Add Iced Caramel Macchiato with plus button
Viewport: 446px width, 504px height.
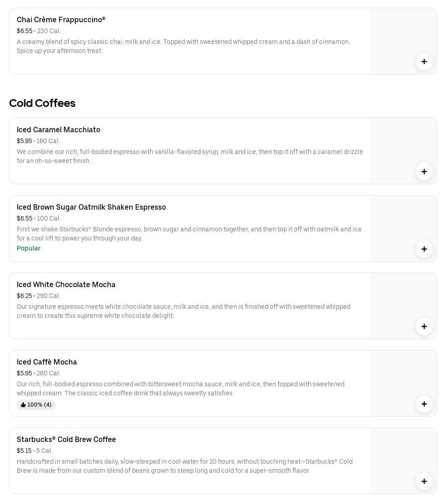(424, 172)
